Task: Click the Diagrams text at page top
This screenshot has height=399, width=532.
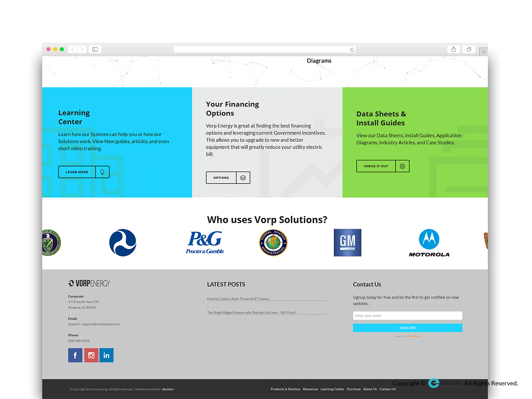Action: click(x=319, y=61)
